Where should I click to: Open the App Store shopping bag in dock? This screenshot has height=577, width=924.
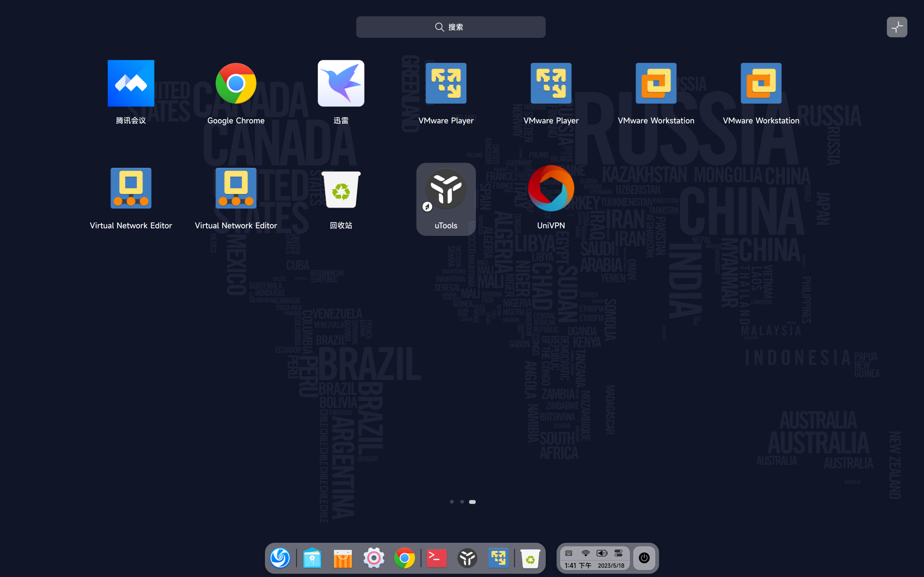click(x=343, y=558)
